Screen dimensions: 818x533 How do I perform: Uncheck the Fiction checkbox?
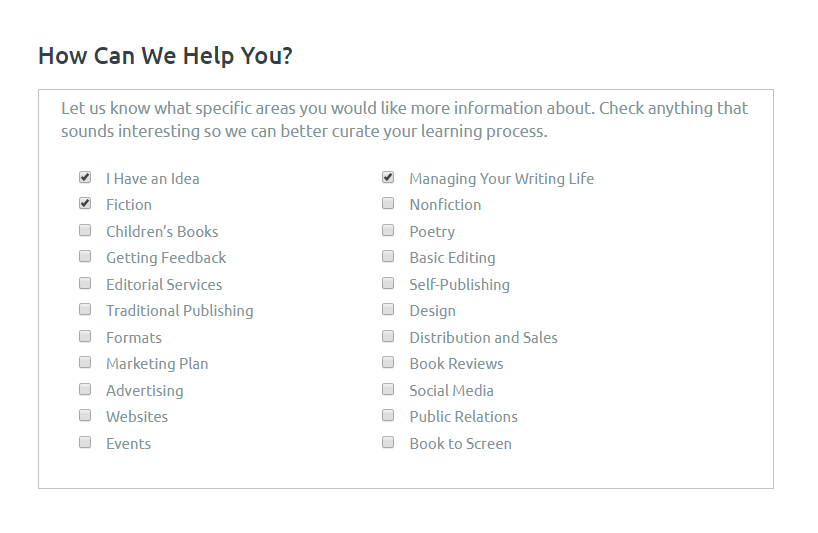(85, 204)
